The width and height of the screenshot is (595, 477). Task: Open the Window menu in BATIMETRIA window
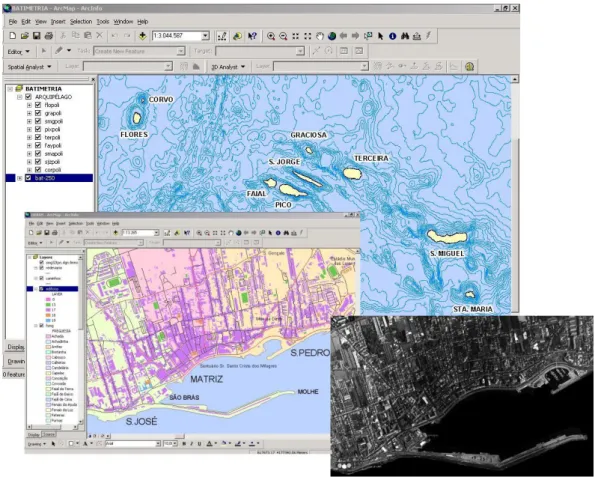pos(123,22)
